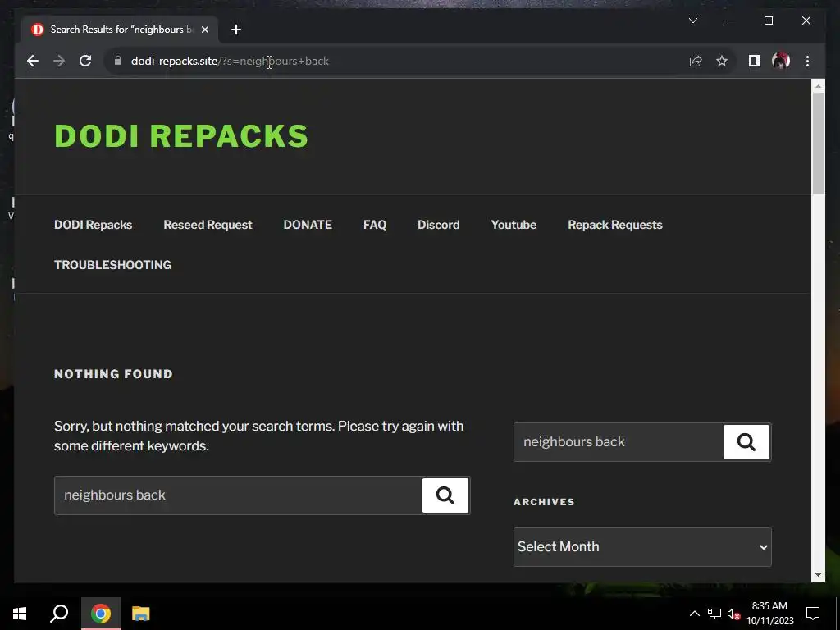Open the FAQ page
The image size is (840, 630).
click(375, 225)
